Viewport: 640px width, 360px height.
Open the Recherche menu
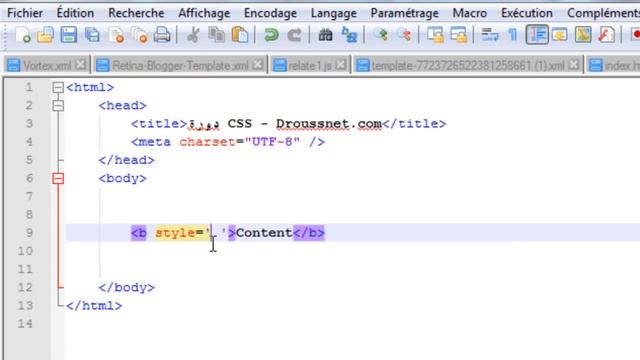point(136,13)
